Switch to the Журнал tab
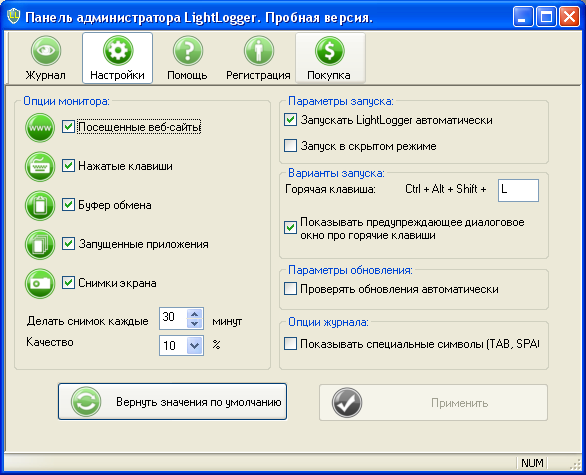Image resolution: width=586 pixels, height=475 pixels. pos(46,75)
